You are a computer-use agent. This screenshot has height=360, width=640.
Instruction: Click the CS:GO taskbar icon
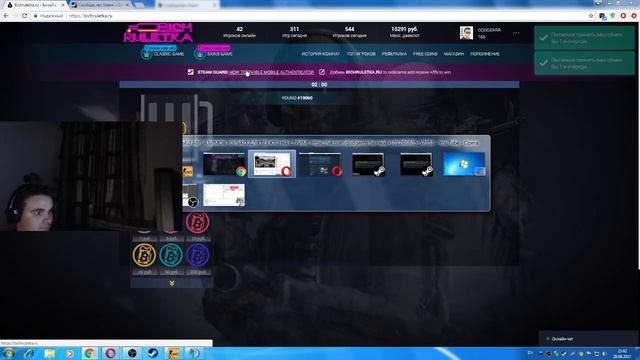173,353
